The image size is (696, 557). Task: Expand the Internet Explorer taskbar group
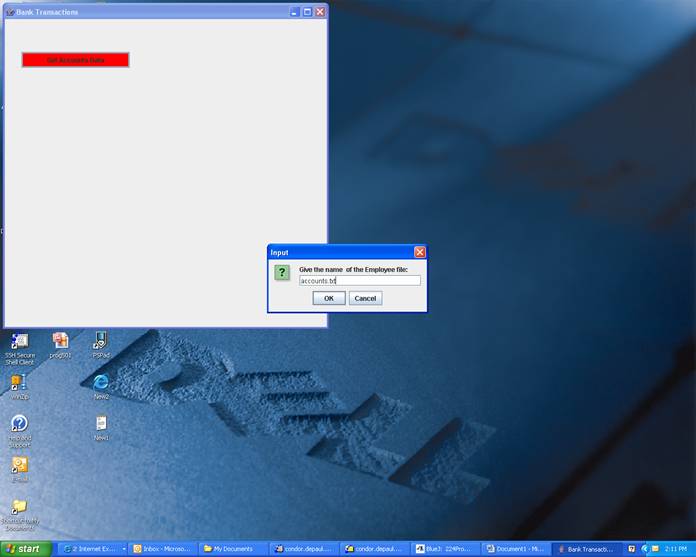(x=93, y=549)
